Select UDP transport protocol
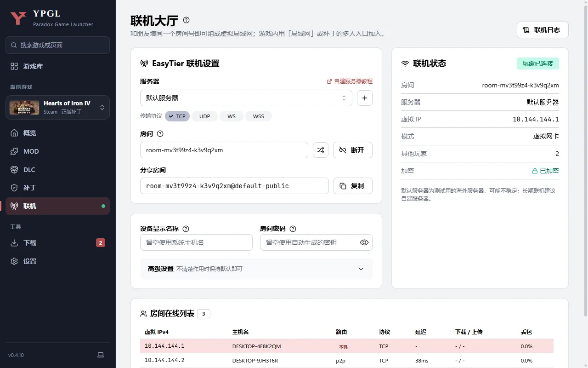The image size is (588, 368). (x=205, y=116)
